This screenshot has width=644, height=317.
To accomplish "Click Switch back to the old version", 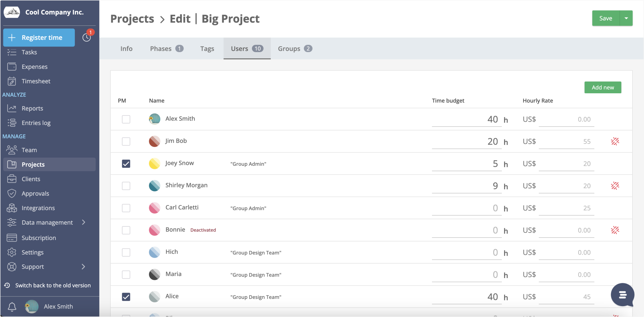I will click(x=53, y=285).
